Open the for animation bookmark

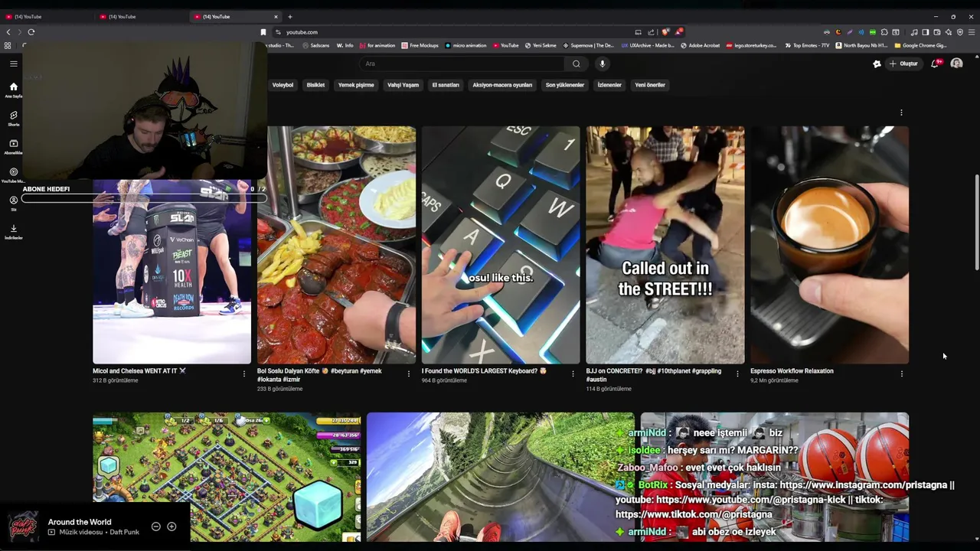[x=377, y=45]
